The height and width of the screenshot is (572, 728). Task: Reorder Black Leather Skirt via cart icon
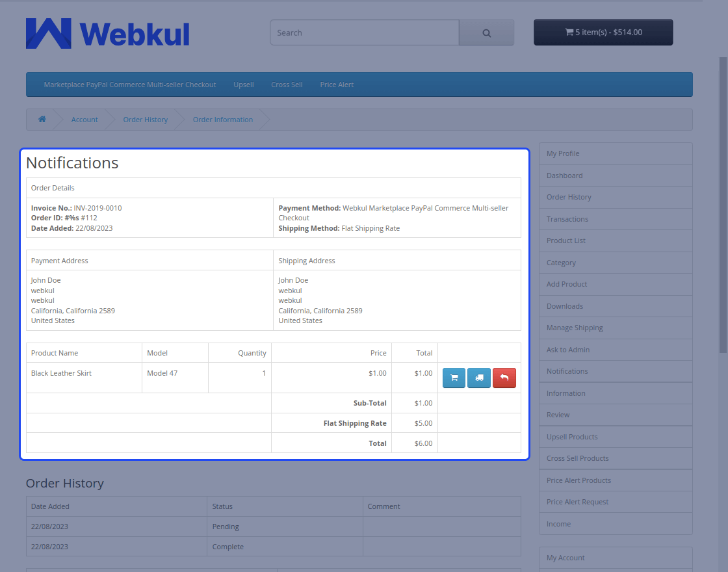[454, 378]
